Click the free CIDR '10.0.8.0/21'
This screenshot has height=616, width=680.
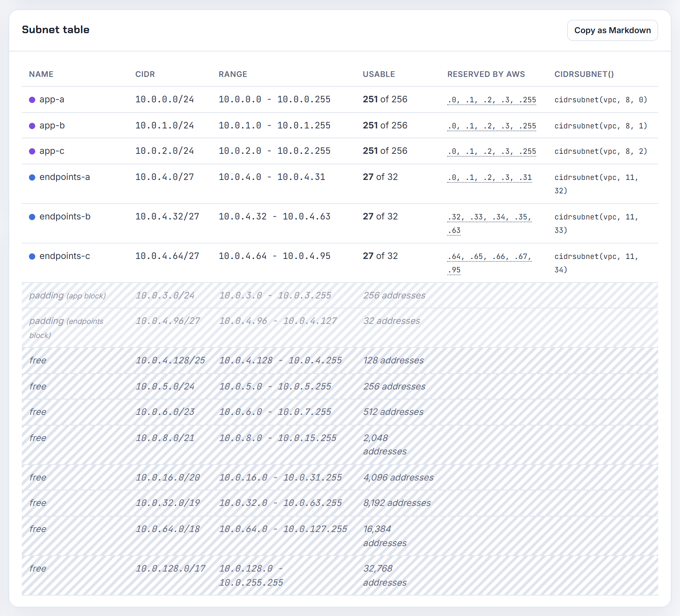165,438
